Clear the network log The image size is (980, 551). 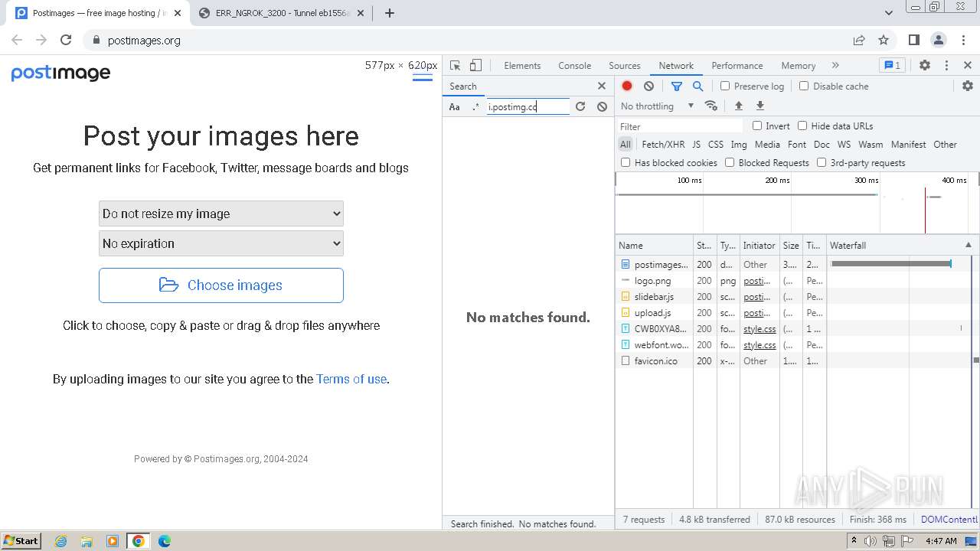(x=649, y=86)
